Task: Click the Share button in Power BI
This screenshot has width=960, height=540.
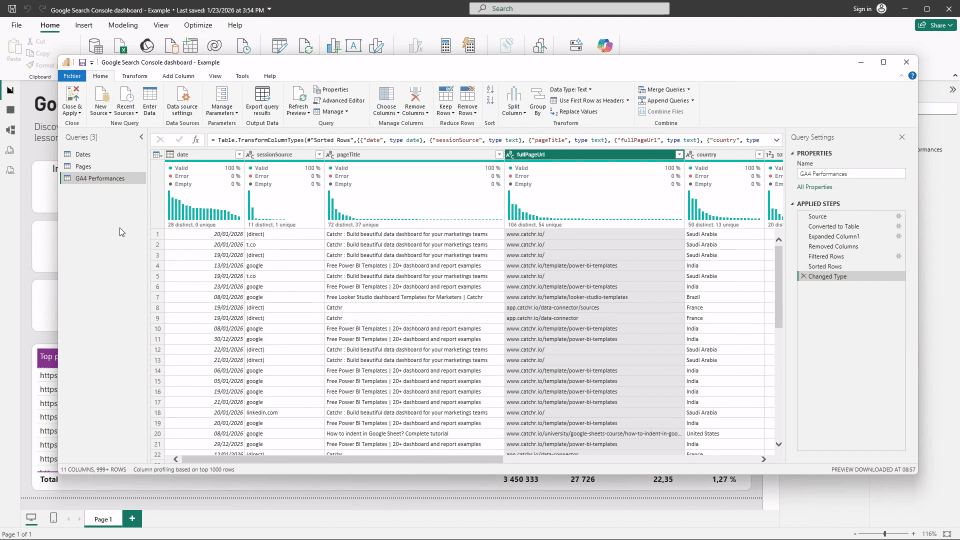Action: pos(936,25)
